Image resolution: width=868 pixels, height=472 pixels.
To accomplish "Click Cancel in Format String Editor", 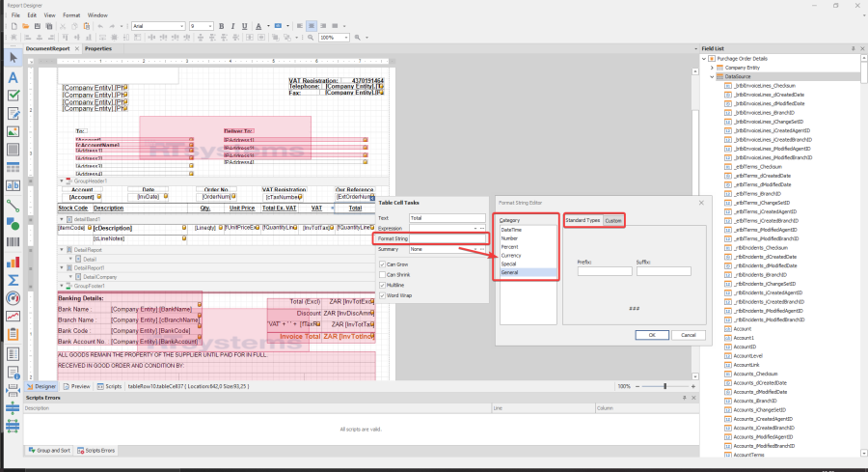I will click(x=689, y=334).
